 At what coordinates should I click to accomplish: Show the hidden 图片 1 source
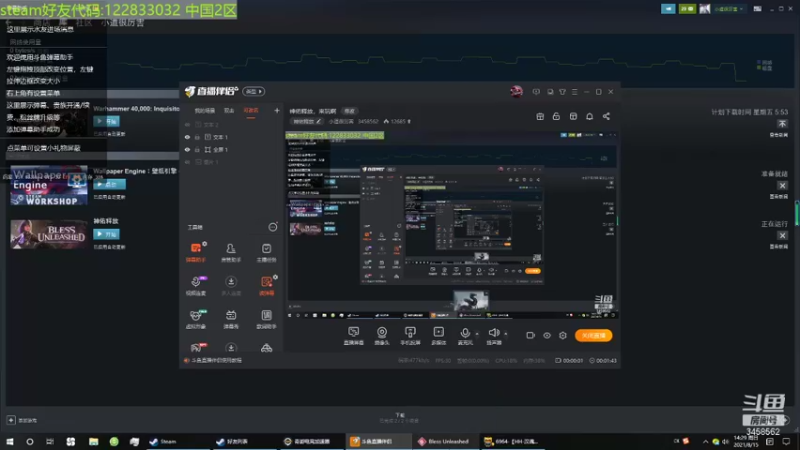point(187,162)
